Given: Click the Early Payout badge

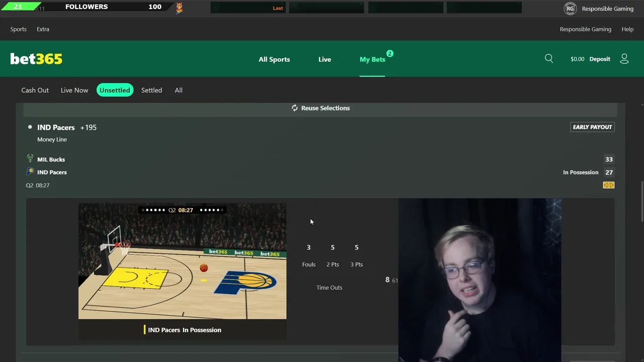Looking at the screenshot, I should (x=592, y=127).
